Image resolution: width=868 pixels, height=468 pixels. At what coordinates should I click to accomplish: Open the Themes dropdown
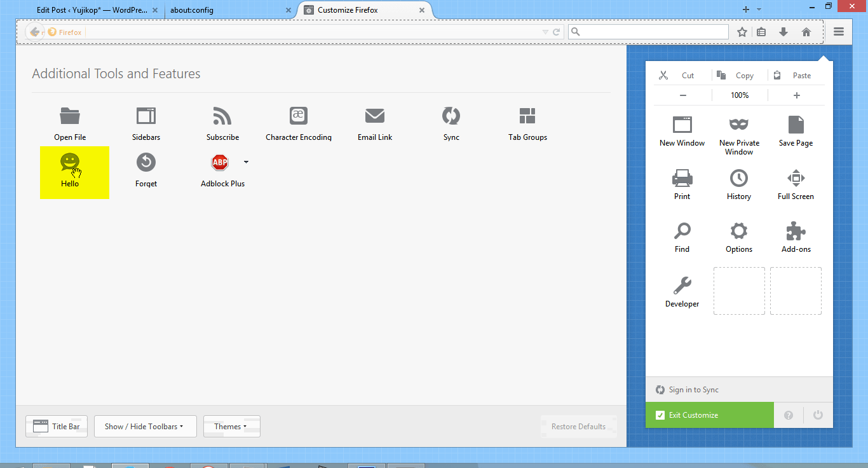[232, 427]
